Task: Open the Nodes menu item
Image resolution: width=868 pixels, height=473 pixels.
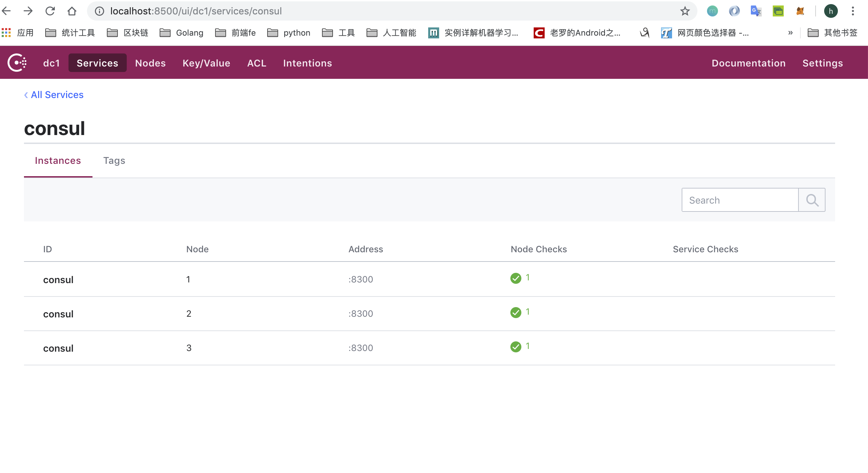Action: [150, 63]
